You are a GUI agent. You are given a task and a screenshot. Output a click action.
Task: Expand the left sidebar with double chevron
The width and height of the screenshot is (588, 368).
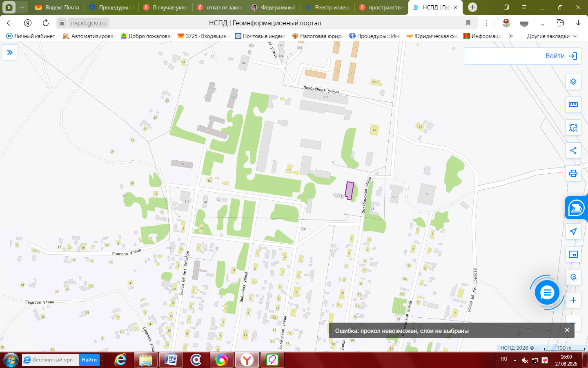tap(10, 52)
